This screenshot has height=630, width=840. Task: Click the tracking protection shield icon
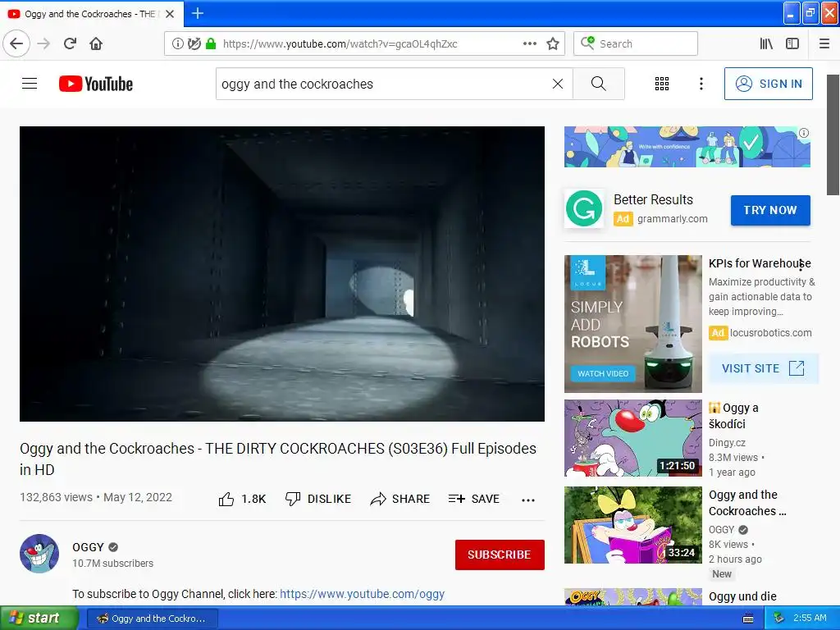pyautogui.click(x=194, y=44)
